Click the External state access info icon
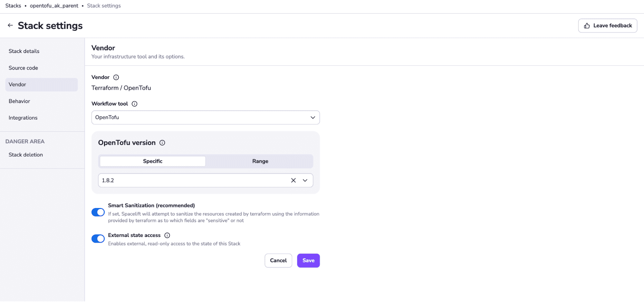The image size is (644, 302). pyautogui.click(x=167, y=235)
